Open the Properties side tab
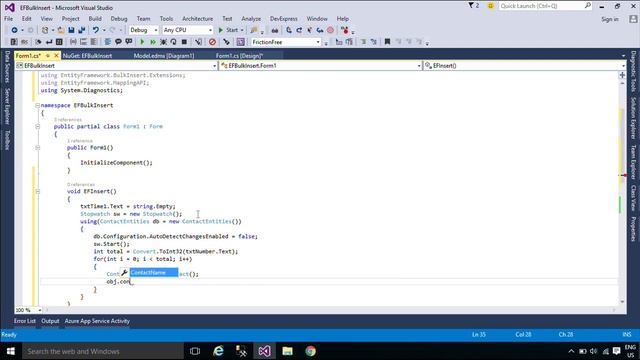 tap(633, 229)
